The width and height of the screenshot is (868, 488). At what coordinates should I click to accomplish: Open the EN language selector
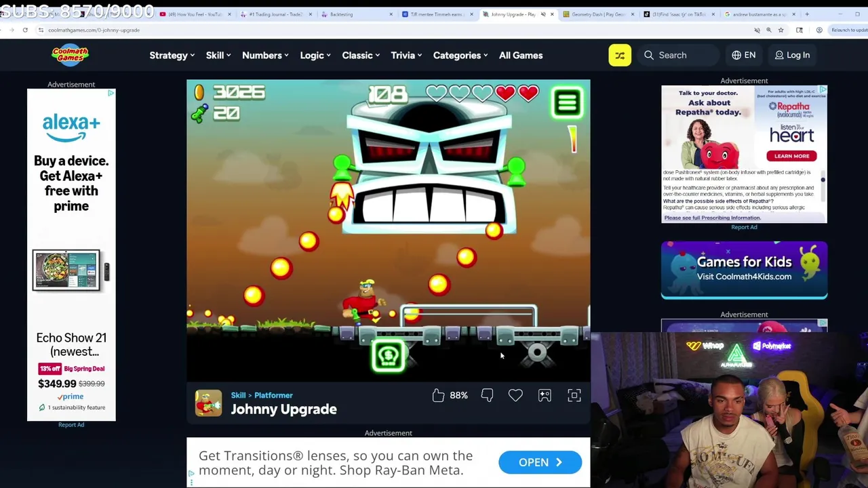[x=743, y=55]
